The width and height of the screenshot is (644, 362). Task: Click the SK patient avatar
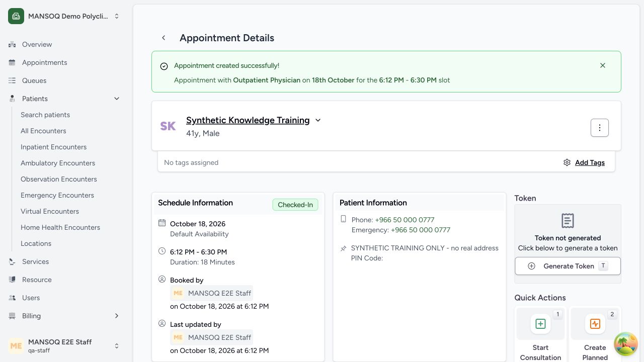click(168, 126)
